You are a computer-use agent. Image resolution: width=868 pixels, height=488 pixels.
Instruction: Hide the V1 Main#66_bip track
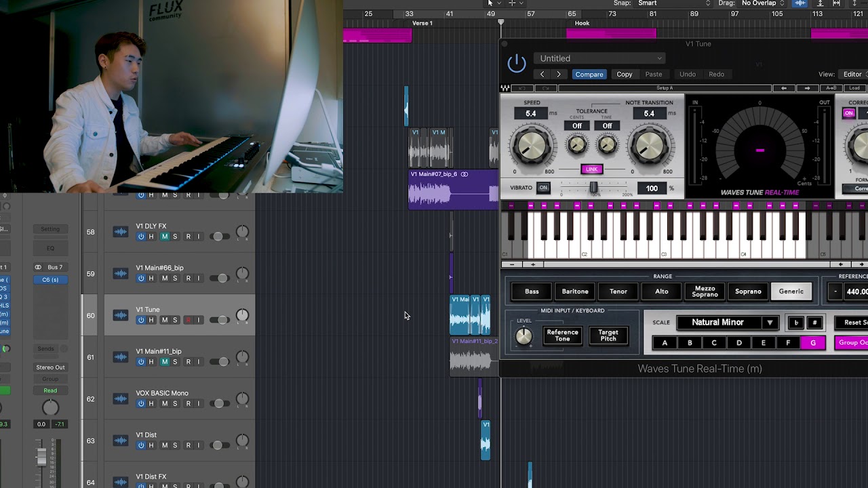coord(151,279)
